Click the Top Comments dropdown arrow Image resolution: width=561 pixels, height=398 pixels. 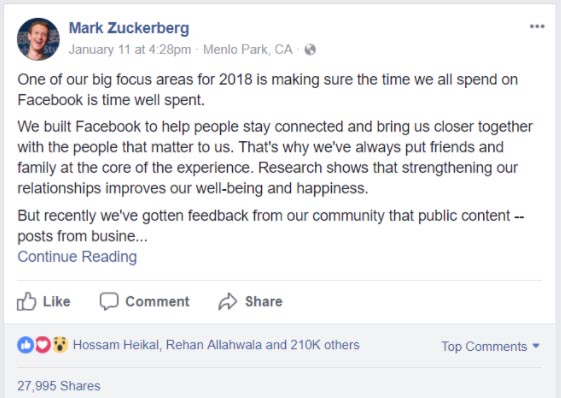tap(536, 346)
